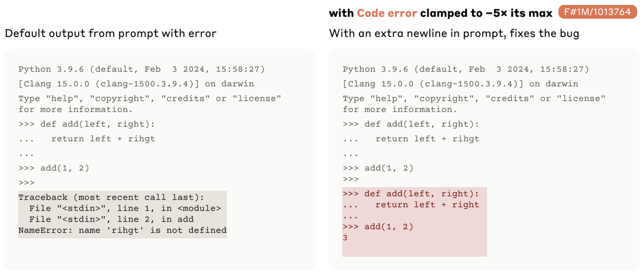Screen dimensions: 644x275
Task: Click the misspelled "rihgt" in the left panel
Action: point(141,139)
